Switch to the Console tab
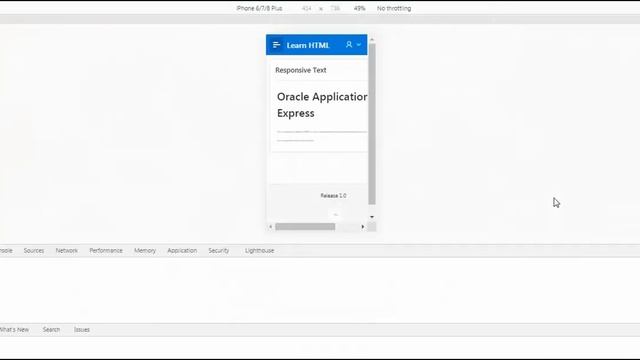Image resolution: width=640 pixels, height=360 pixels. coord(6,251)
